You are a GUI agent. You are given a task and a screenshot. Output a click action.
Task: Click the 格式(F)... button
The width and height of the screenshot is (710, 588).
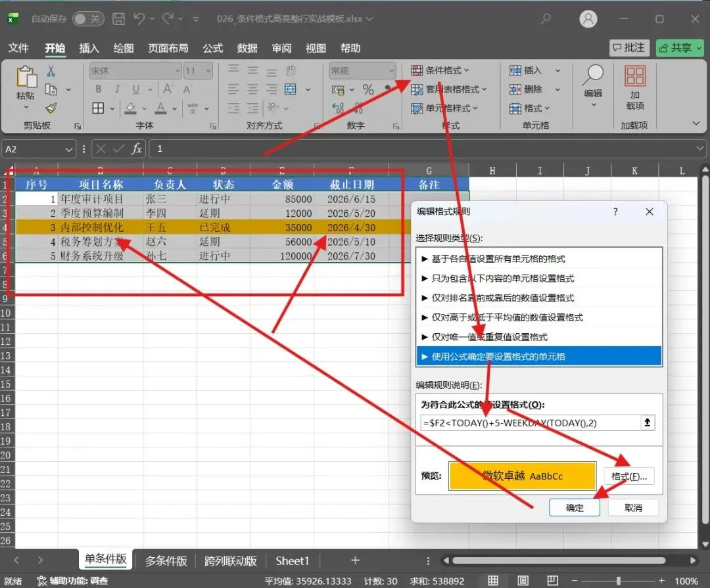pos(629,476)
